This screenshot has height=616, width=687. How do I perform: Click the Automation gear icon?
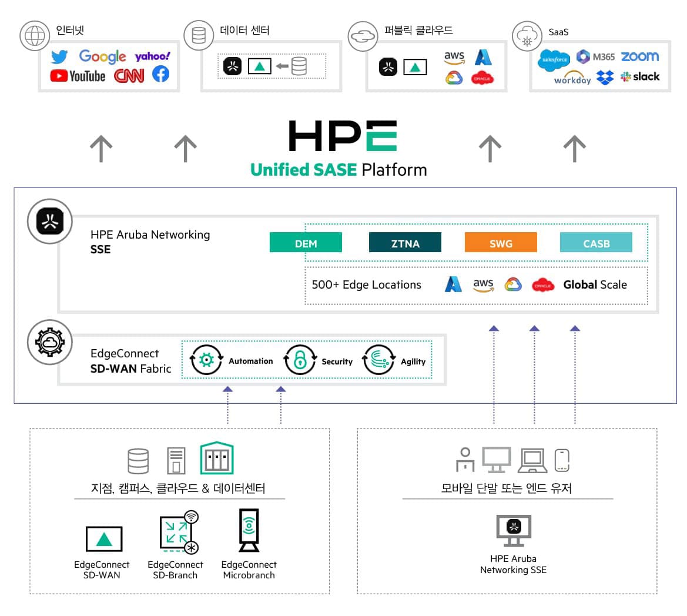tap(206, 360)
